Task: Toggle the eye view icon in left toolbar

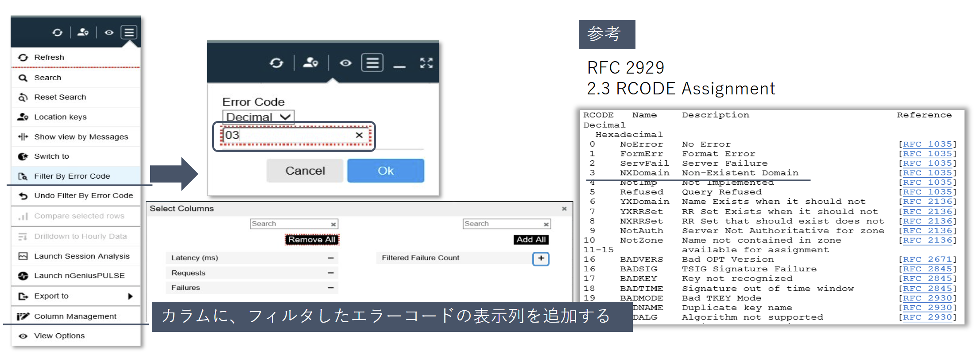Action: click(x=109, y=32)
